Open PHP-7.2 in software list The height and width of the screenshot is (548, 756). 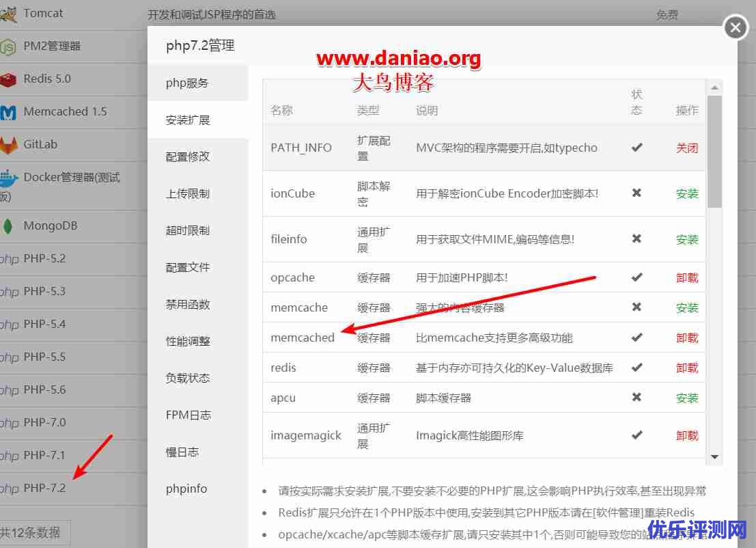point(44,488)
